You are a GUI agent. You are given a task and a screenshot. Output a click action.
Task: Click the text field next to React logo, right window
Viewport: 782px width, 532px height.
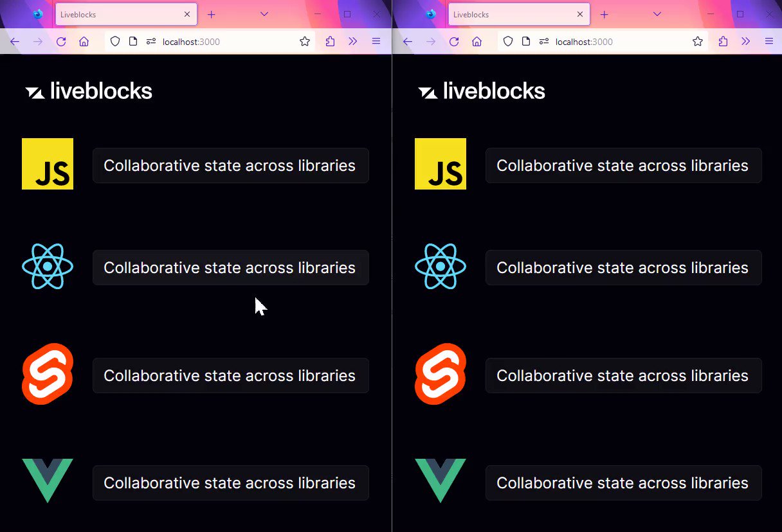(x=624, y=268)
